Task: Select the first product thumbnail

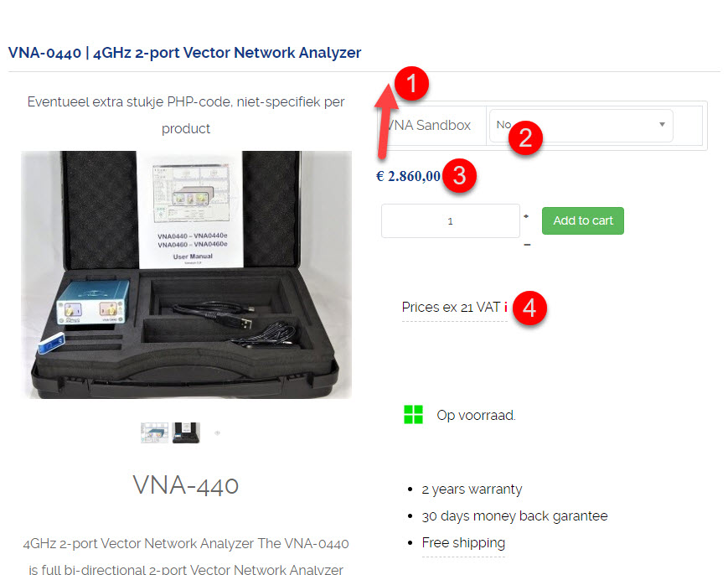Action: [x=155, y=433]
